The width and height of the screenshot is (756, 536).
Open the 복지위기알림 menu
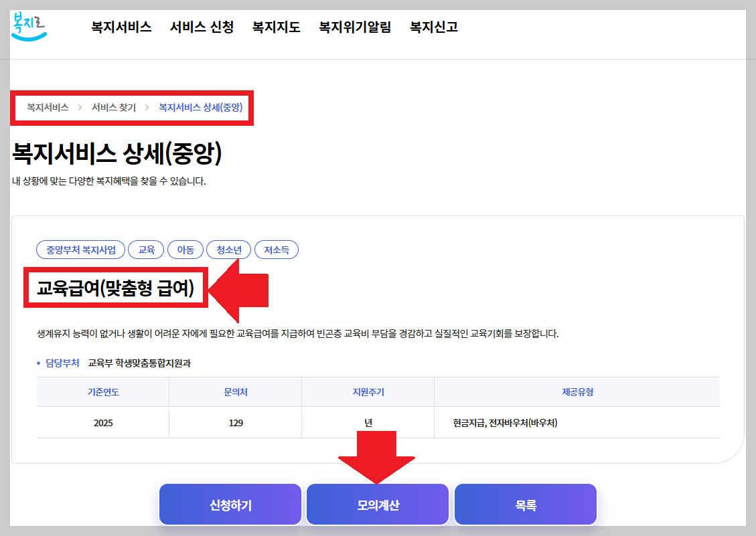[355, 27]
